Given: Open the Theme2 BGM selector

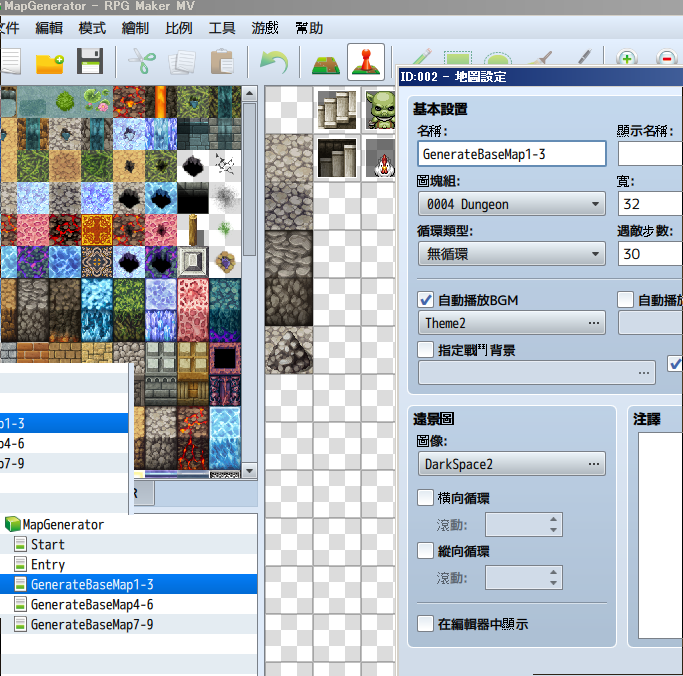Looking at the screenshot, I should 511,323.
